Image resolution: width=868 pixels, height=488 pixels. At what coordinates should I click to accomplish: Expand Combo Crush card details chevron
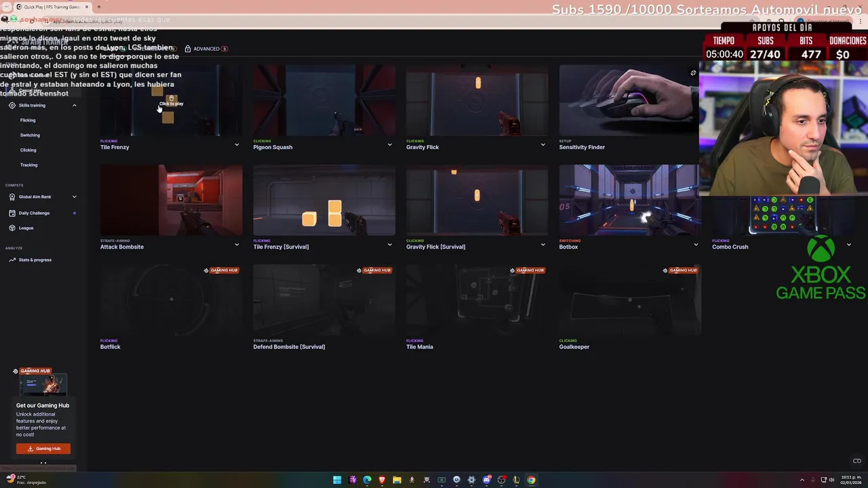point(849,244)
